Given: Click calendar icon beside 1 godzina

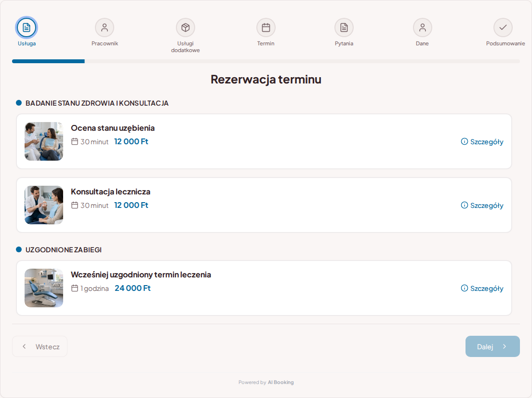Looking at the screenshot, I should 75,288.
